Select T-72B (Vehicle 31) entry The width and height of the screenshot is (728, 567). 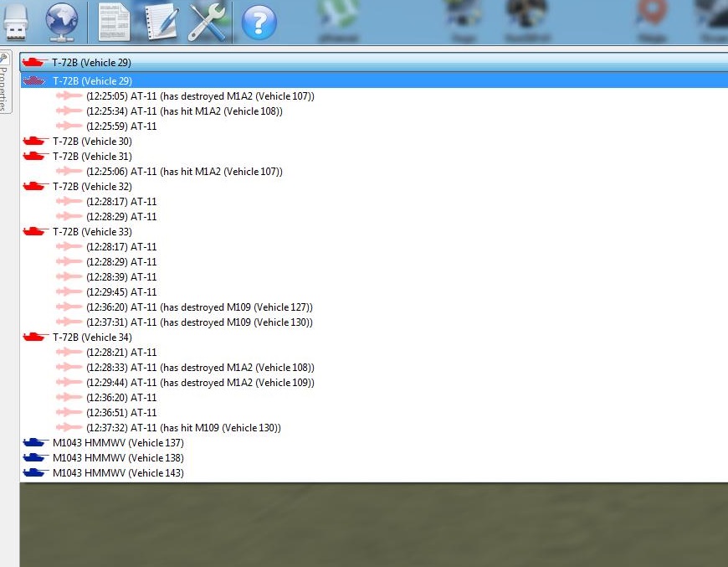92,156
